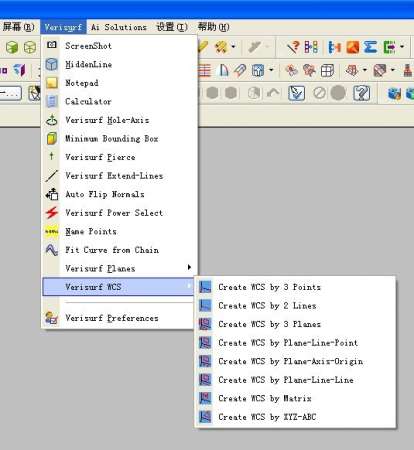Image resolution: width=414 pixels, height=450 pixels.
Task: Expand the Verisurf WCS submenu
Action: (118, 287)
